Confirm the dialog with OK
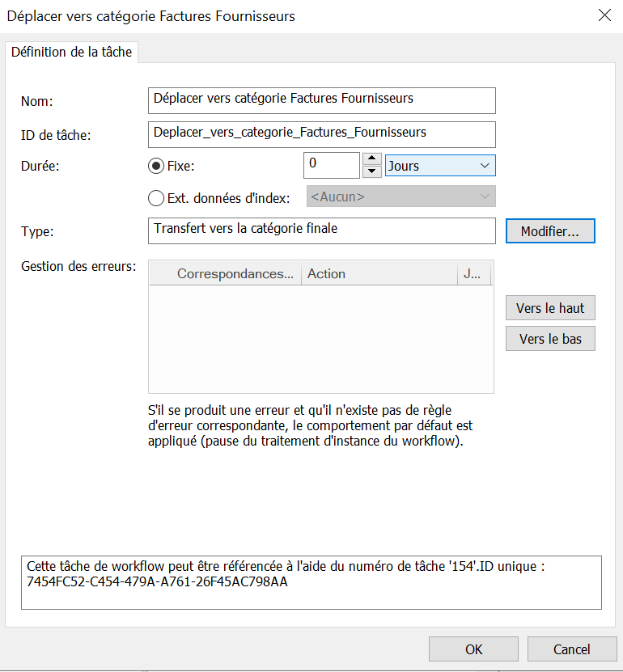 coord(473,649)
